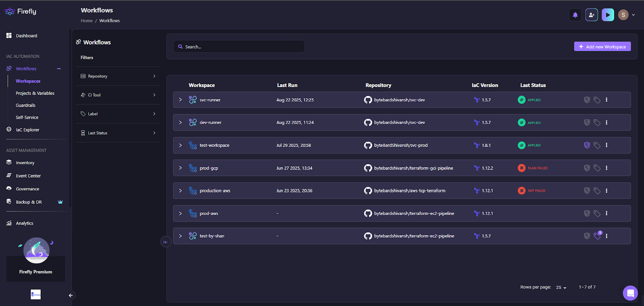
Task: Expand the production-aws row
Action: [x=180, y=190]
